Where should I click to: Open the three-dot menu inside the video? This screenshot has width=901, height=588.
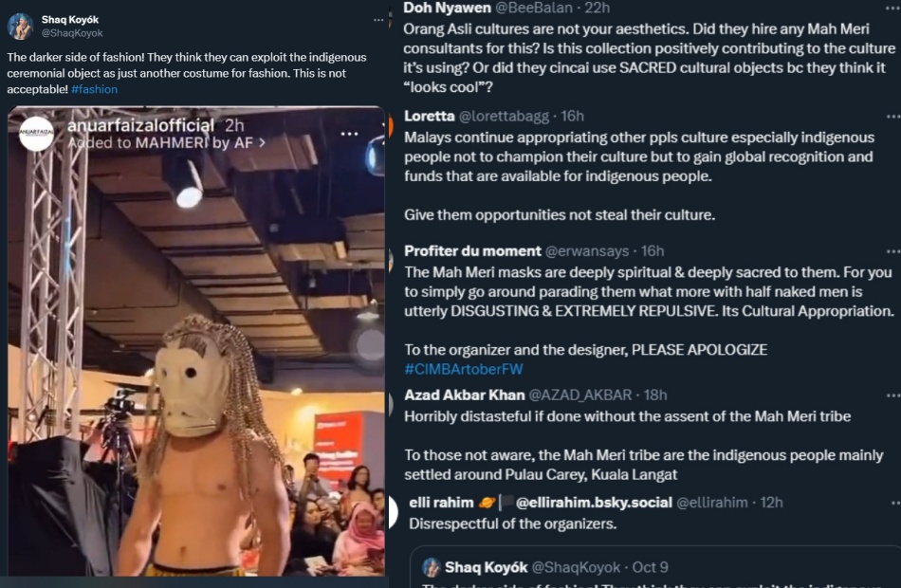click(350, 134)
